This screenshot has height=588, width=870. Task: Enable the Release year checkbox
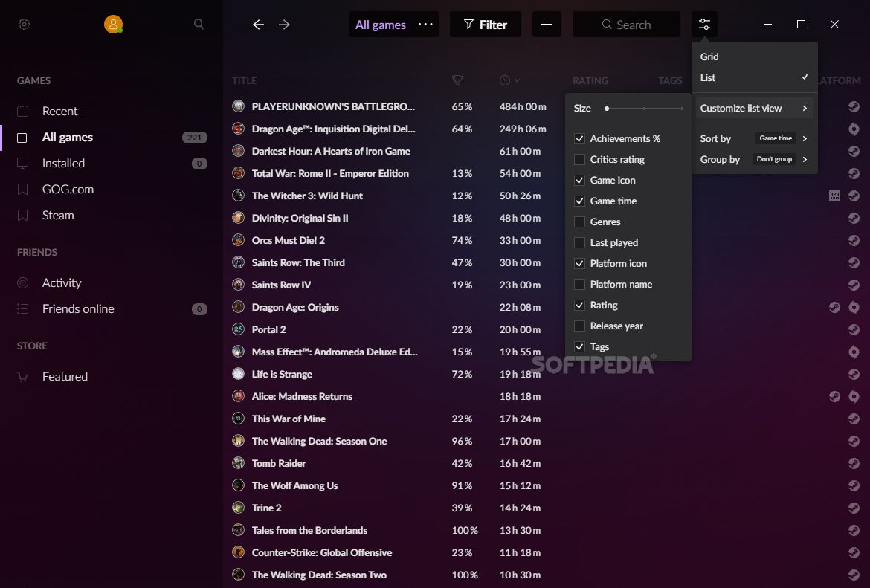579,326
